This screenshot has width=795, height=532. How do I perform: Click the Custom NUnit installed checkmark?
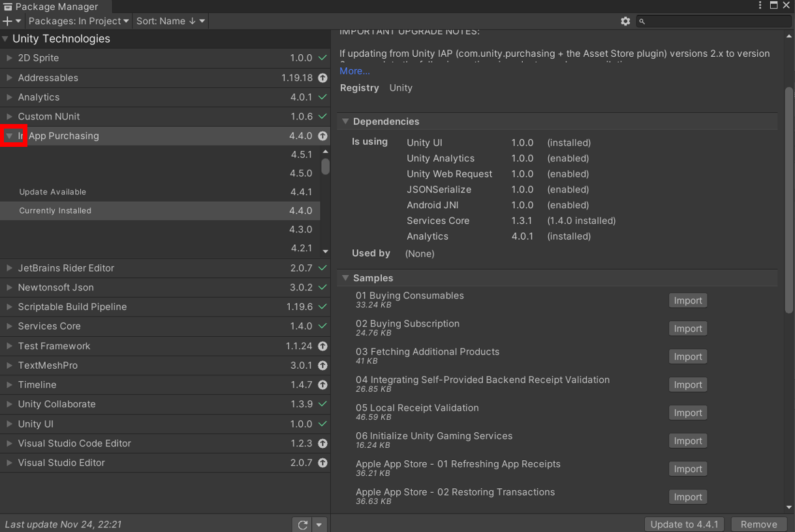[x=322, y=116]
